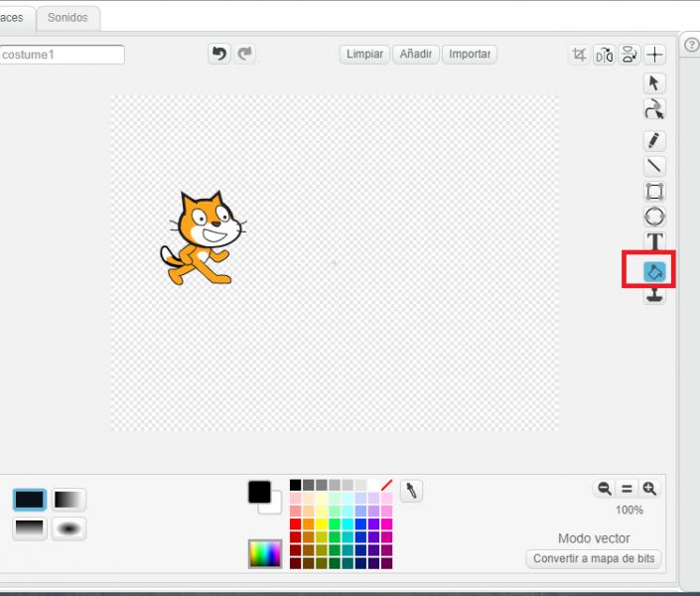The image size is (700, 596).
Task: Pick the black palette swatch in top row
Action: [x=295, y=485]
